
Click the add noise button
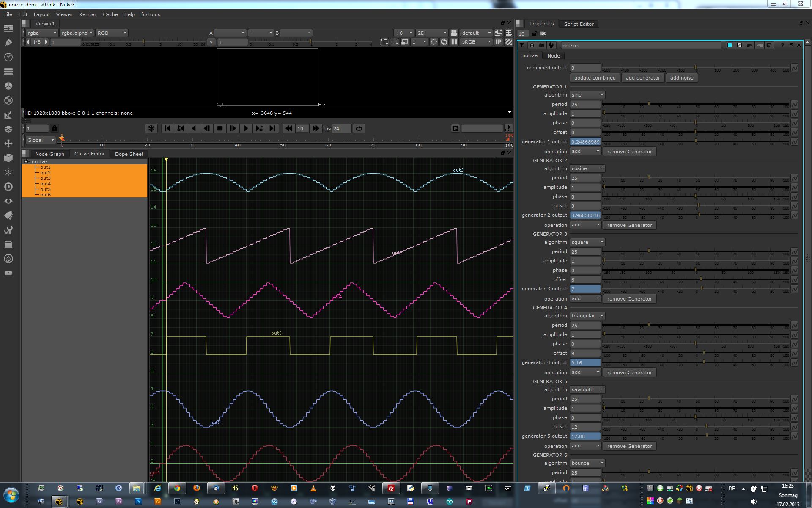coord(682,78)
